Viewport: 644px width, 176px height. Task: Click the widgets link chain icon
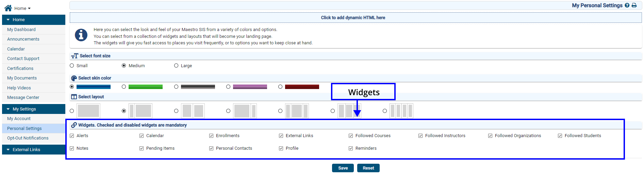pyautogui.click(x=74, y=125)
